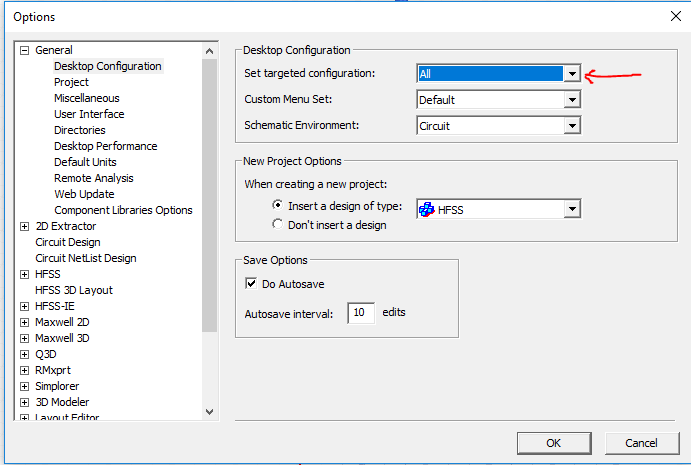The height and width of the screenshot is (465, 691).
Task: Open the Custom Menu Set dropdown
Action: [572, 100]
